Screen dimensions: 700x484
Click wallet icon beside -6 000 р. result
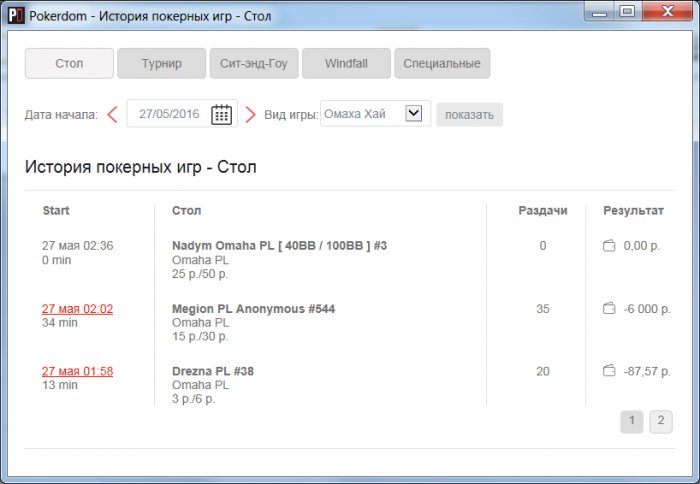pos(609,309)
